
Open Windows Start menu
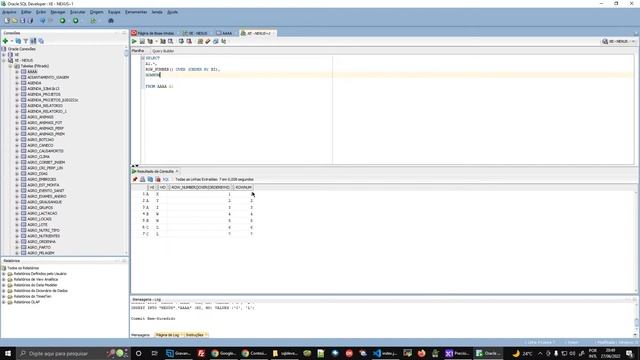tap(8, 353)
